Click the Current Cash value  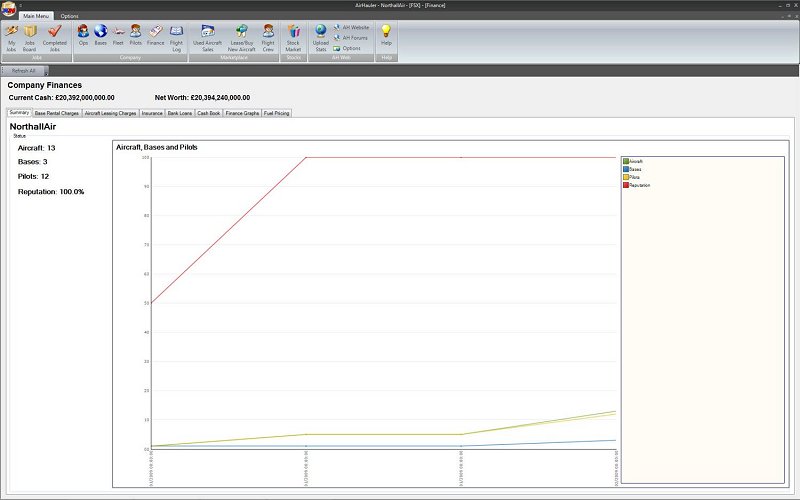[85, 97]
